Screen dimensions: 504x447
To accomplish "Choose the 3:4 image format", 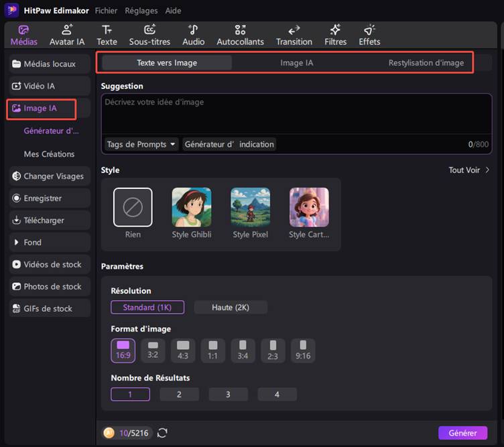I will [243, 350].
